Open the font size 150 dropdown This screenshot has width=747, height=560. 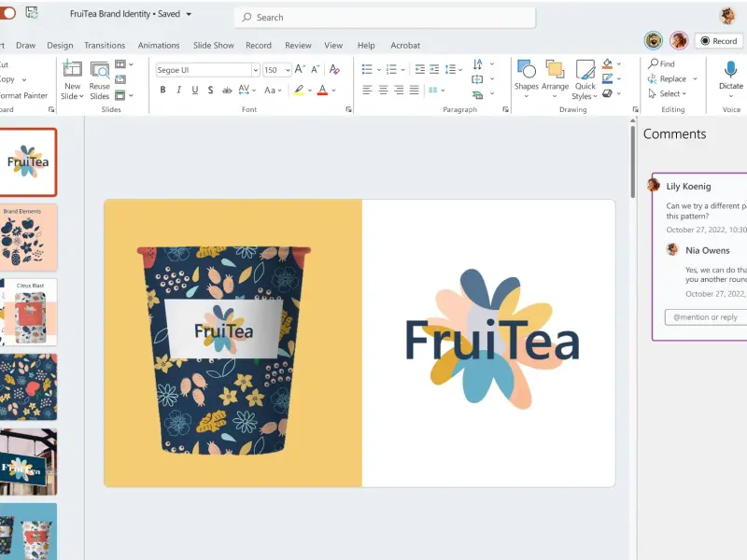coord(288,71)
